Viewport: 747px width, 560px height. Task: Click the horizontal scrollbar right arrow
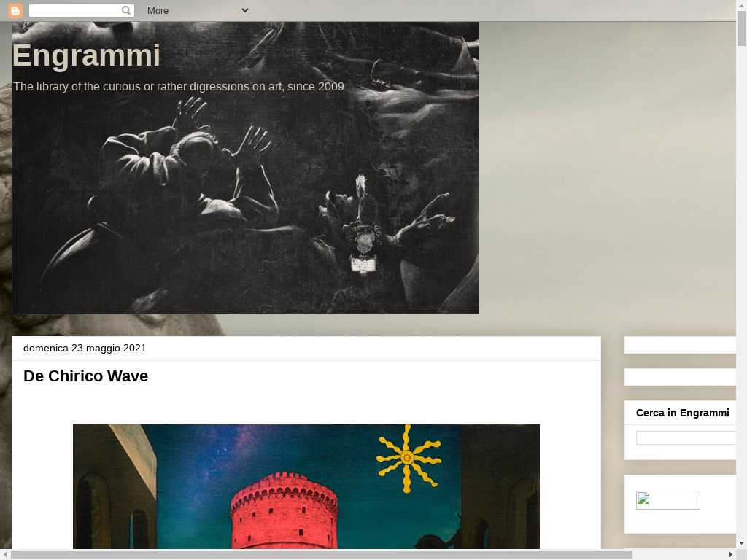click(x=731, y=554)
